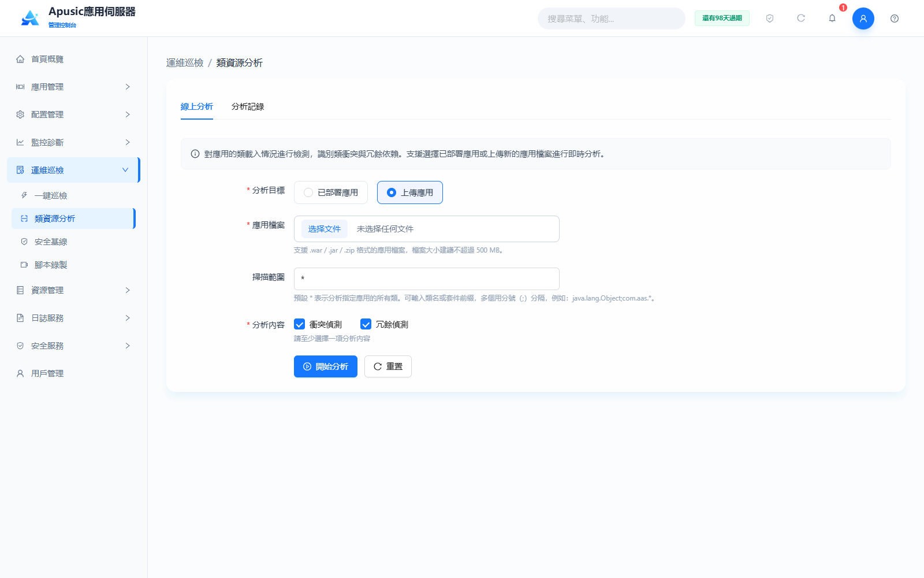Go to 首頁概覽 in sidebar
This screenshot has height=578, width=924.
tap(73, 59)
